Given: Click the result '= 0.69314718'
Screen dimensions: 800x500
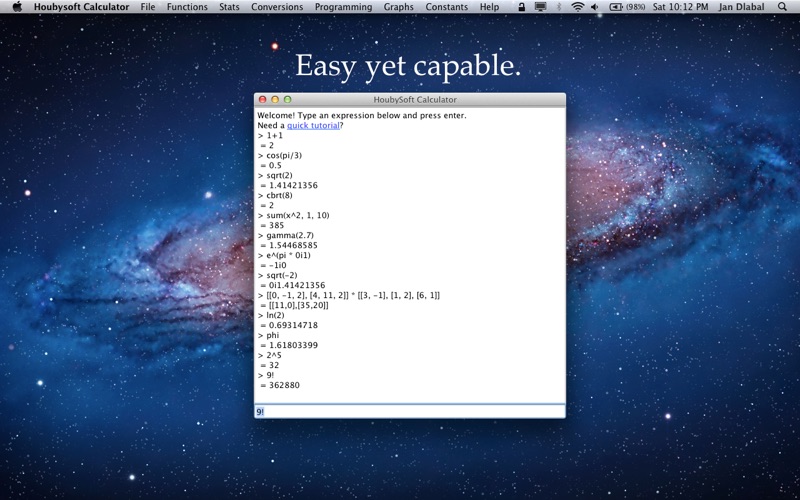Looking at the screenshot, I should click(x=289, y=326).
